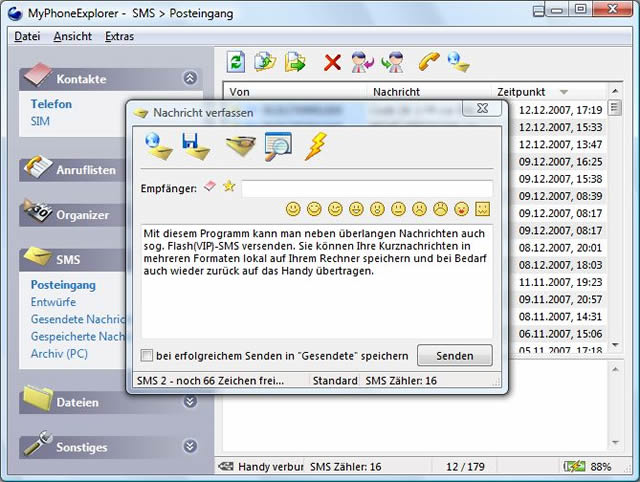Click the yellow star icon beside Empfänger
The image size is (640, 482).
point(229,187)
